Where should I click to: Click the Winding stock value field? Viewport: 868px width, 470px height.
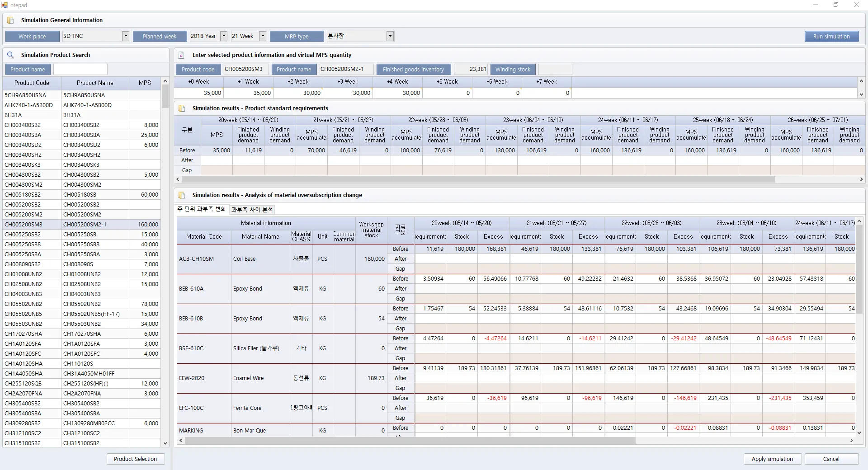click(555, 70)
